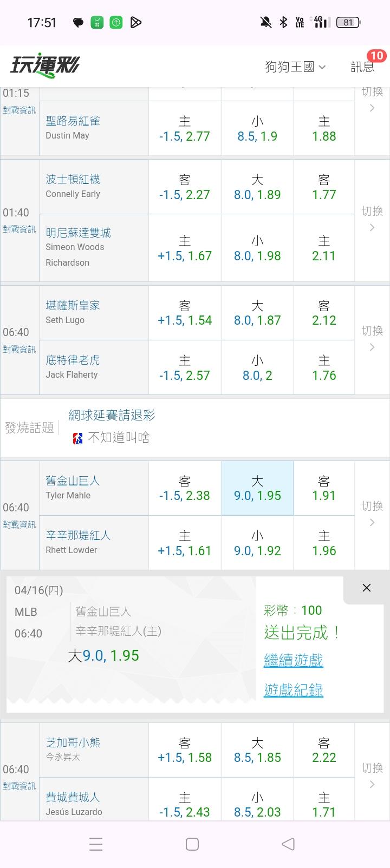Viewport: 390px width, 868px height.
Task: Open the 訊息 messages with badge
Action: pos(363,67)
